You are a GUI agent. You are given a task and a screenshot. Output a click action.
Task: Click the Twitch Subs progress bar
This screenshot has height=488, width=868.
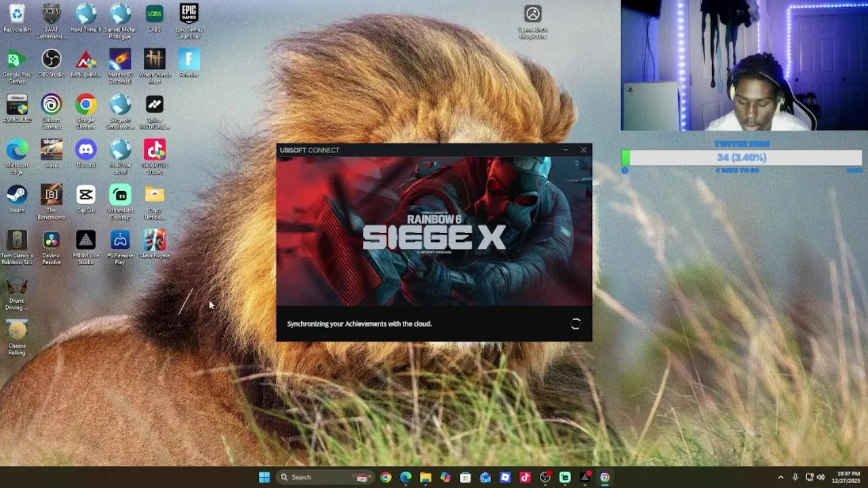point(742,157)
